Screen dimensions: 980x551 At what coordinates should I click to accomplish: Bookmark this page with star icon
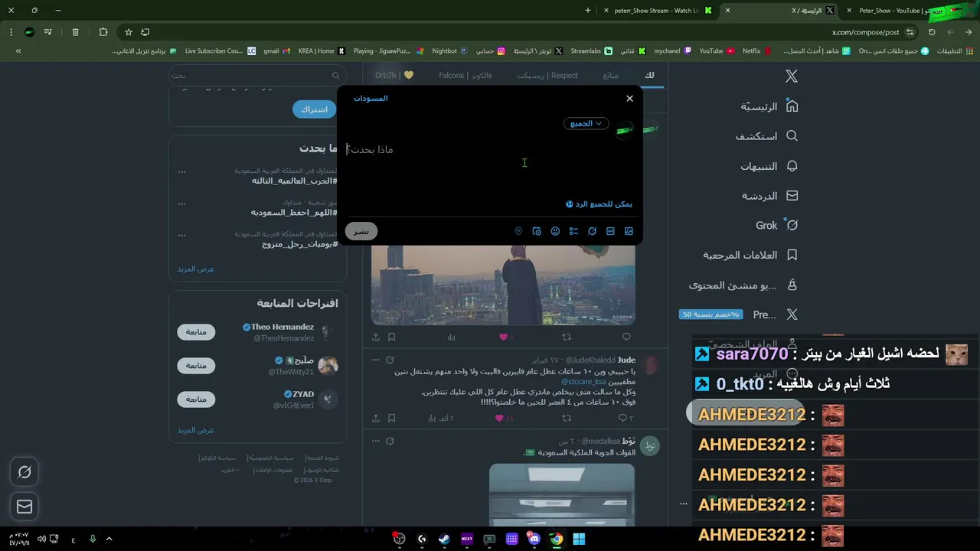(128, 32)
